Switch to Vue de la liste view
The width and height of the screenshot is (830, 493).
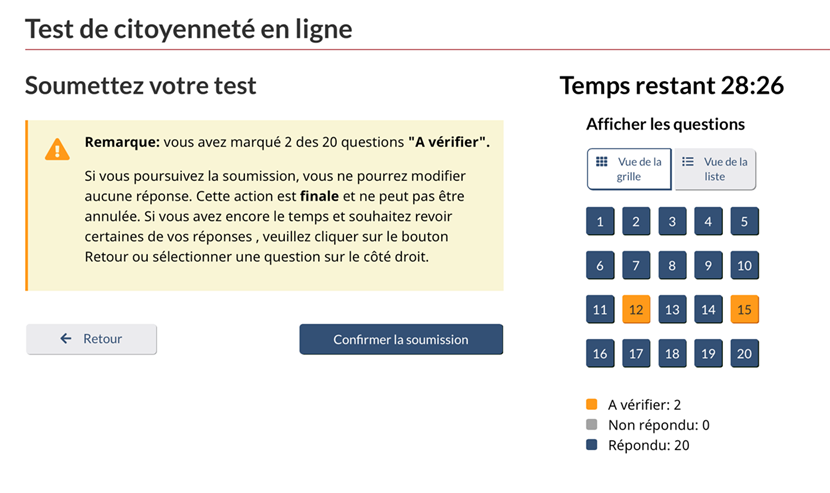coord(715,169)
